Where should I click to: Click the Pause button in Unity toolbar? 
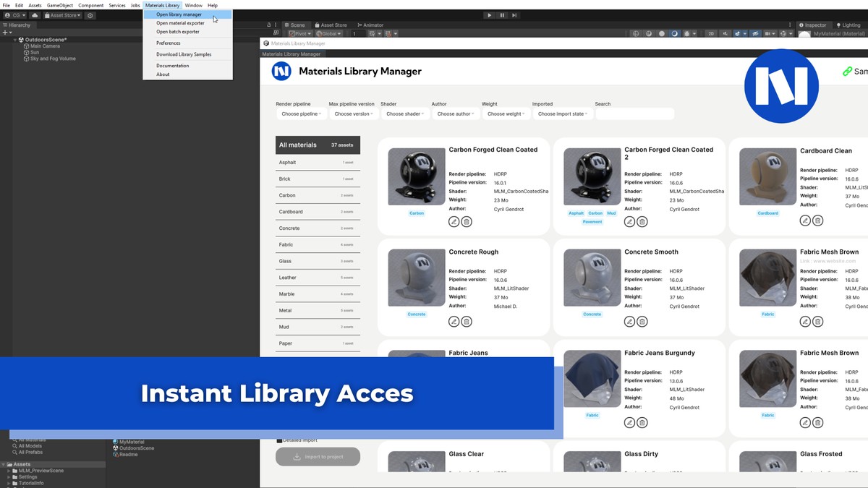501,14
